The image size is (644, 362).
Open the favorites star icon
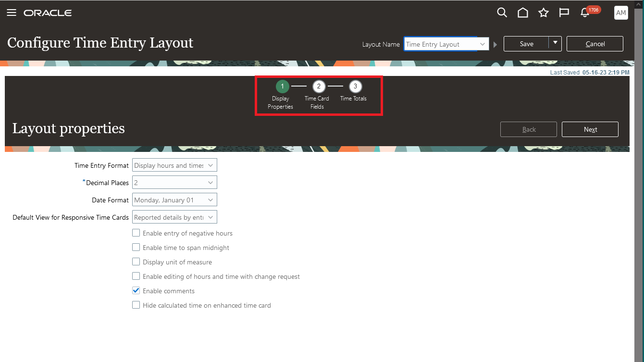pyautogui.click(x=544, y=12)
